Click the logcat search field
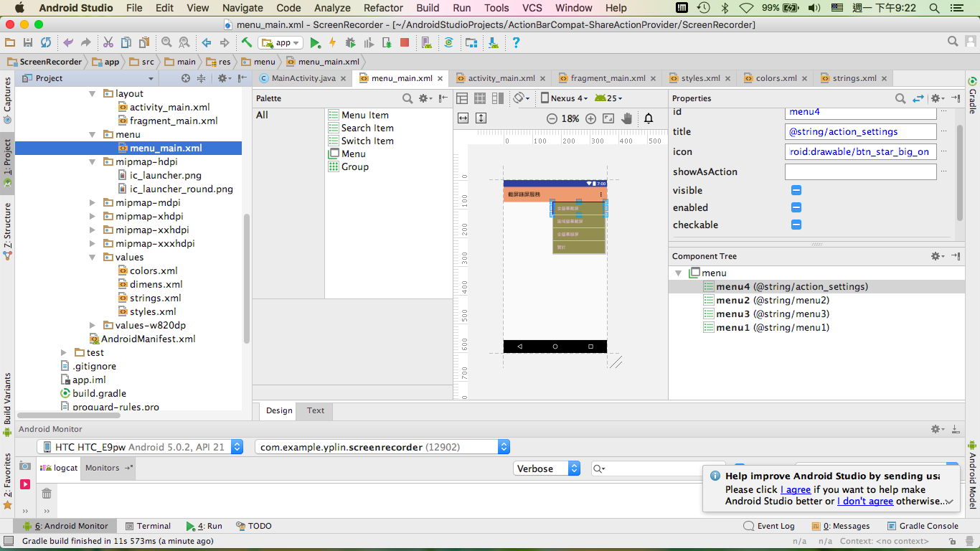Screen dimensions: 980x551 [x=658, y=468]
